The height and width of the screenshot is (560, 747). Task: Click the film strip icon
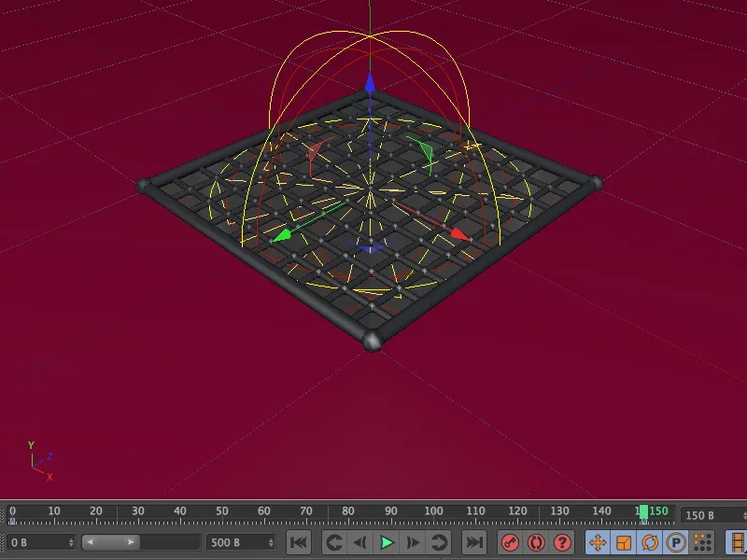pos(737,542)
